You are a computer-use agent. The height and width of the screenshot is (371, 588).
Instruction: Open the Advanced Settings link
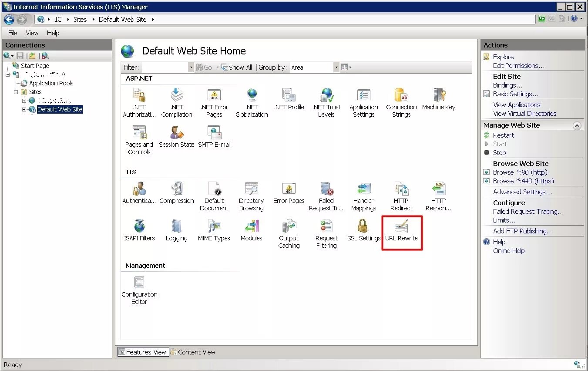pos(522,192)
